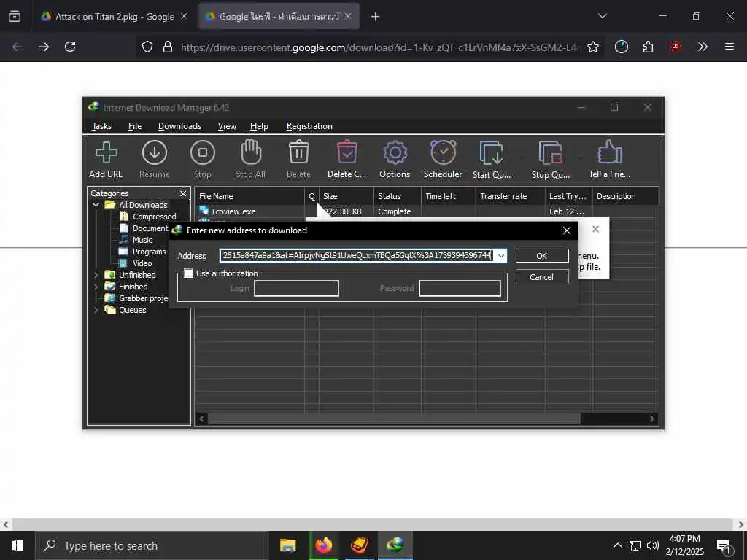Open the Downloads menu
The height and width of the screenshot is (560, 747).
pyautogui.click(x=179, y=126)
